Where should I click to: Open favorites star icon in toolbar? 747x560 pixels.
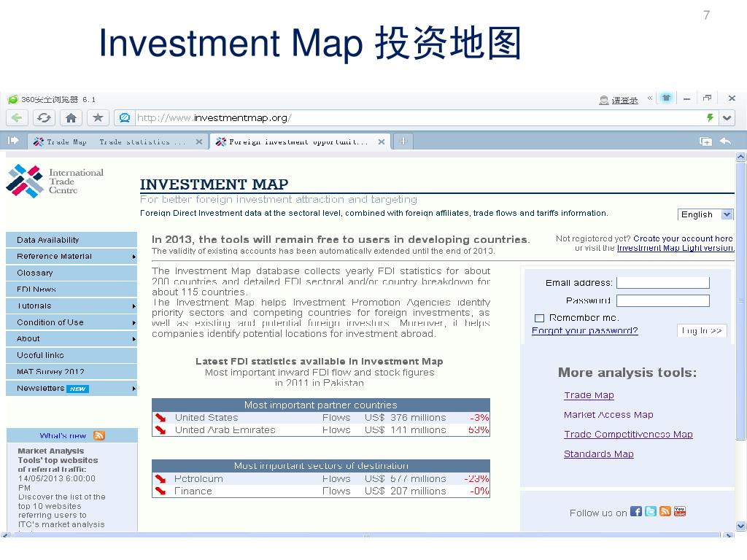[98, 117]
